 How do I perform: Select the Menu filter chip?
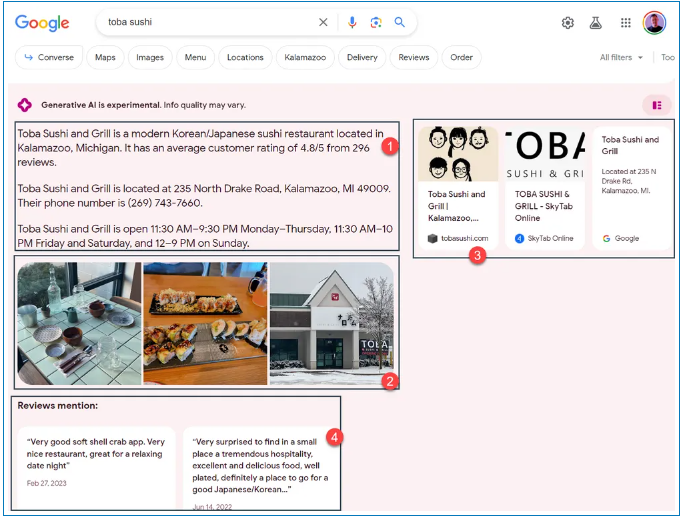pos(195,57)
